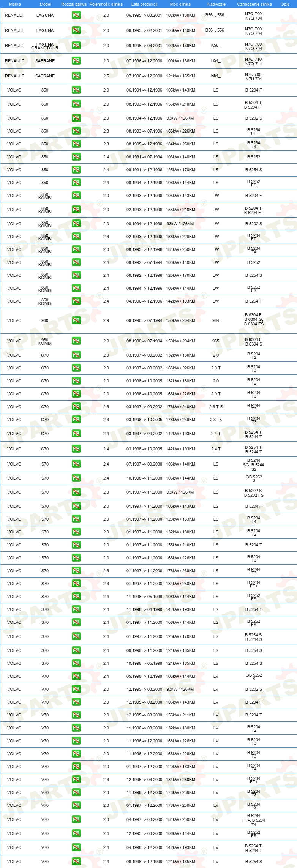
Task: Click the Model column header
Action: click(x=45, y=4)
